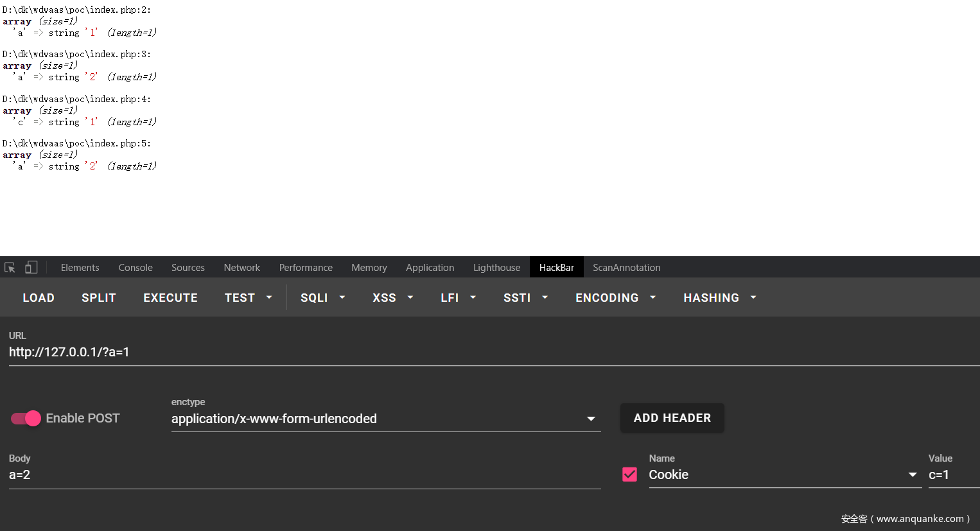
Task: Open the Console tab
Action: 136,268
